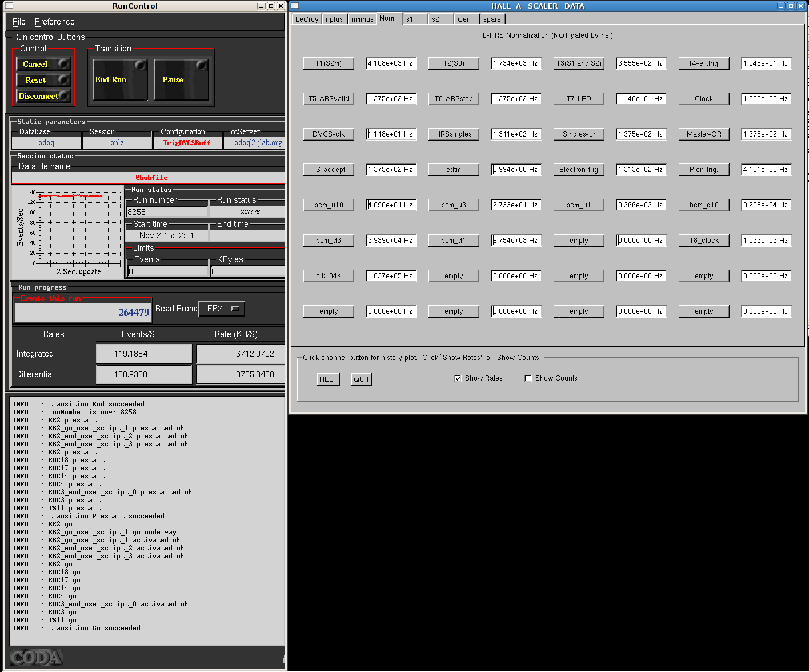Click the Electron-trig channel button
This screenshot has width=809, height=672.
pyautogui.click(x=579, y=170)
